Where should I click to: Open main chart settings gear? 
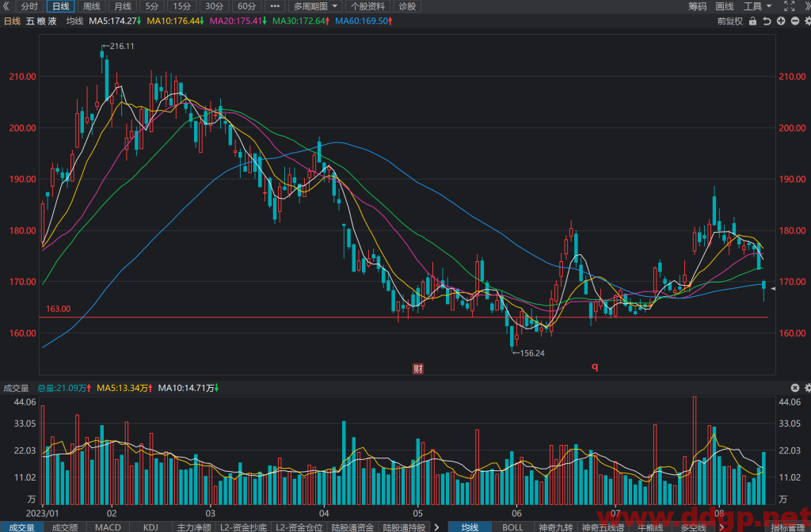(807, 21)
